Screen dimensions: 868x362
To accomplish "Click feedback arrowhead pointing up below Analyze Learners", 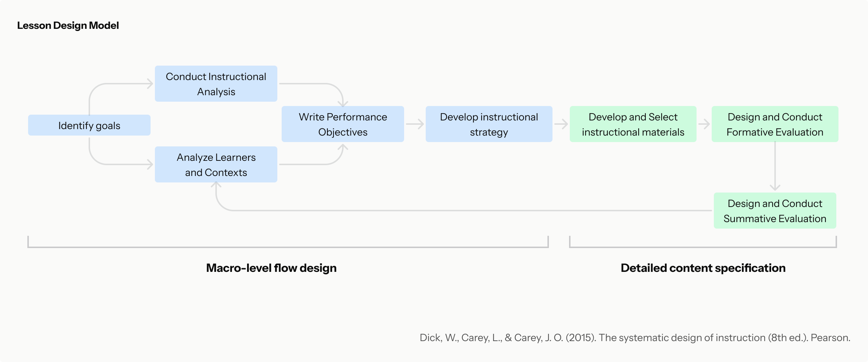I will pyautogui.click(x=216, y=186).
